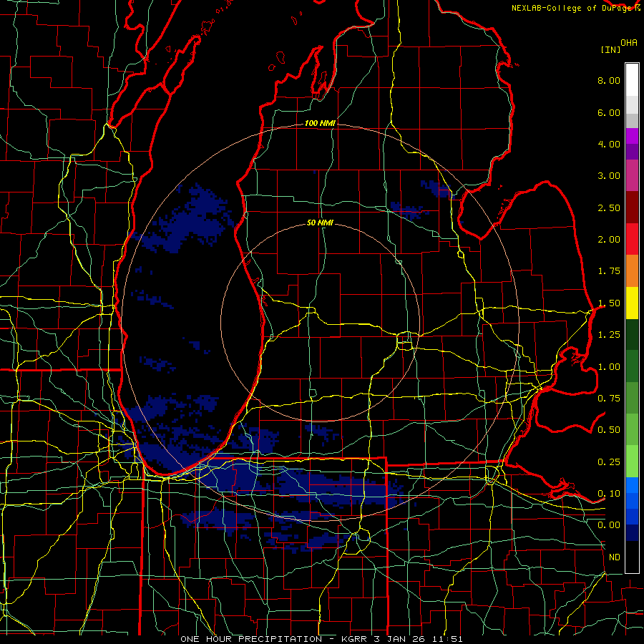Click the OHA product label
Screen dimensions: 644x644
coord(629,43)
